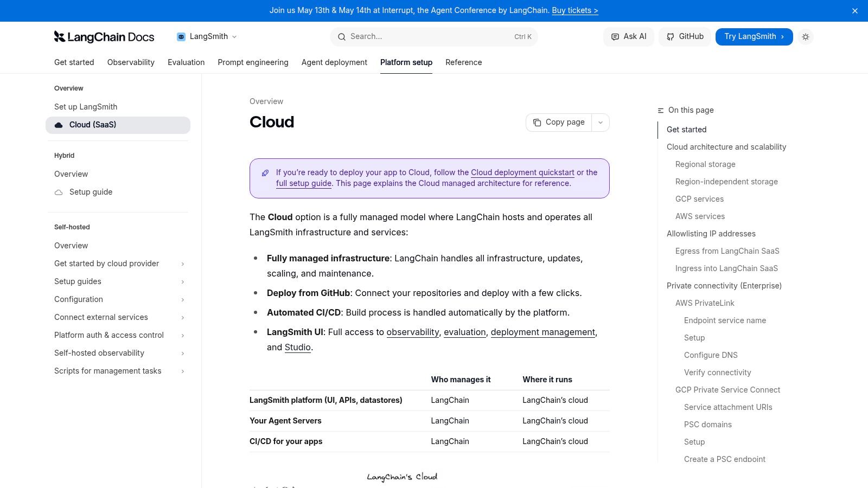Jump to GCP services section
868x488 pixels.
pos(699,199)
